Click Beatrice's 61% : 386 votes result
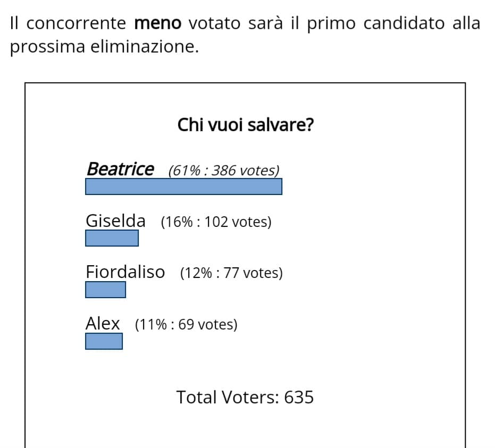495x448 pixels. (x=224, y=171)
